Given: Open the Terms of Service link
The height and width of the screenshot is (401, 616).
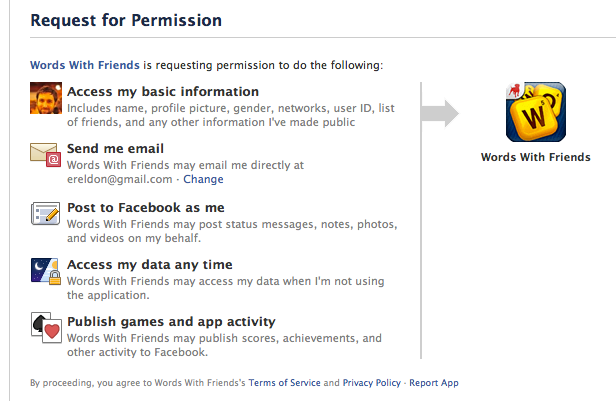Looking at the screenshot, I should 285,383.
